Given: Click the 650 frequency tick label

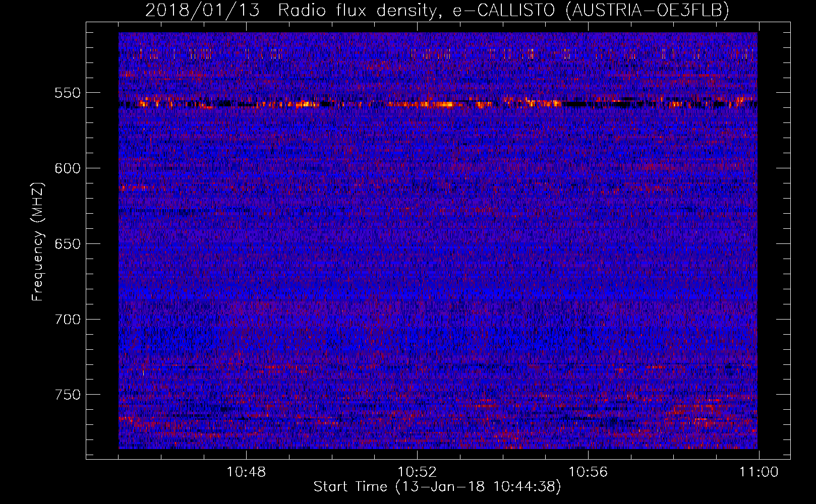Looking at the screenshot, I should point(68,244).
